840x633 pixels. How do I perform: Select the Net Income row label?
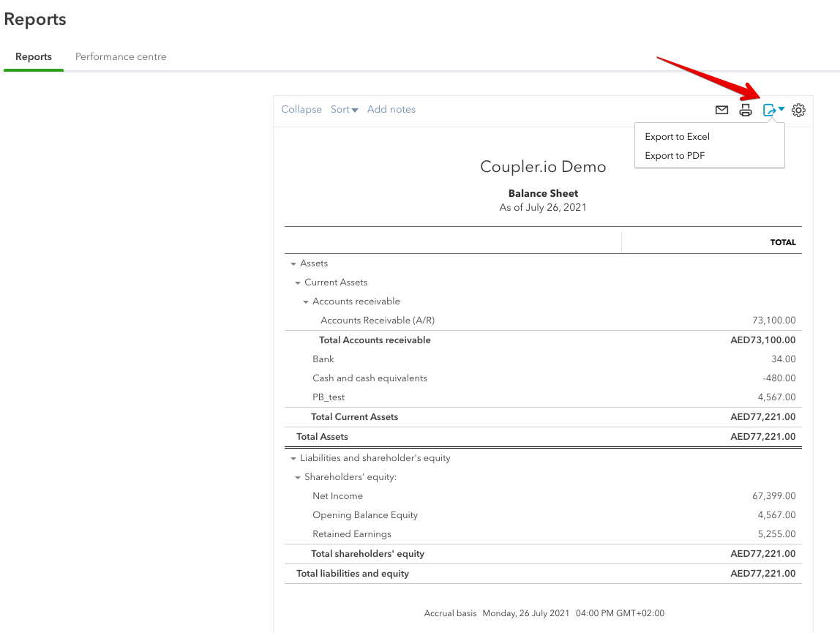click(337, 496)
